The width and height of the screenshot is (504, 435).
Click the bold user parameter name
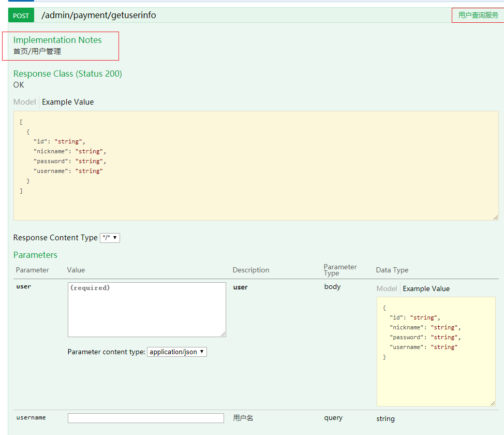tap(24, 286)
